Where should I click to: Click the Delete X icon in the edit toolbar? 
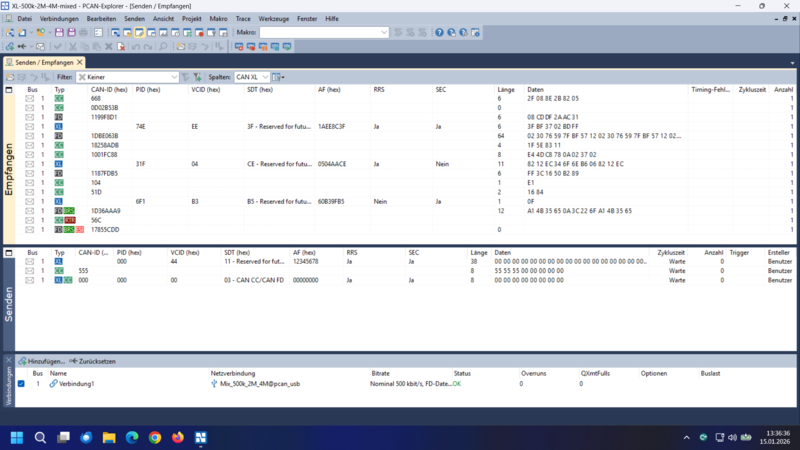pos(109,46)
